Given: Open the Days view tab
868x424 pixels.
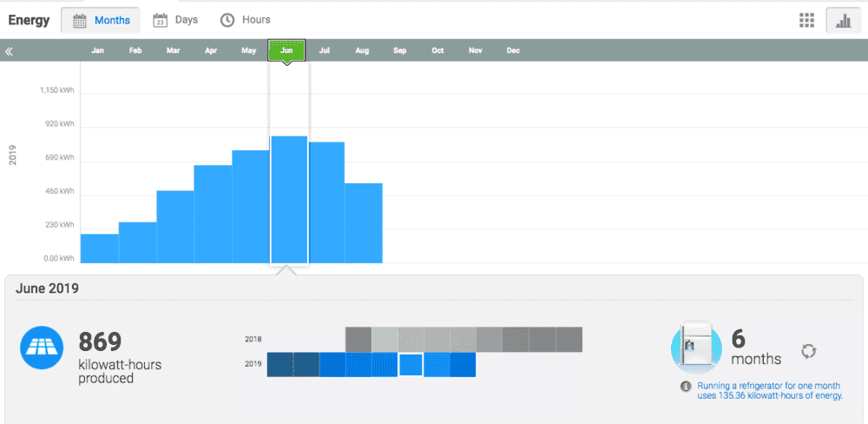Looking at the screenshot, I should [x=175, y=21].
